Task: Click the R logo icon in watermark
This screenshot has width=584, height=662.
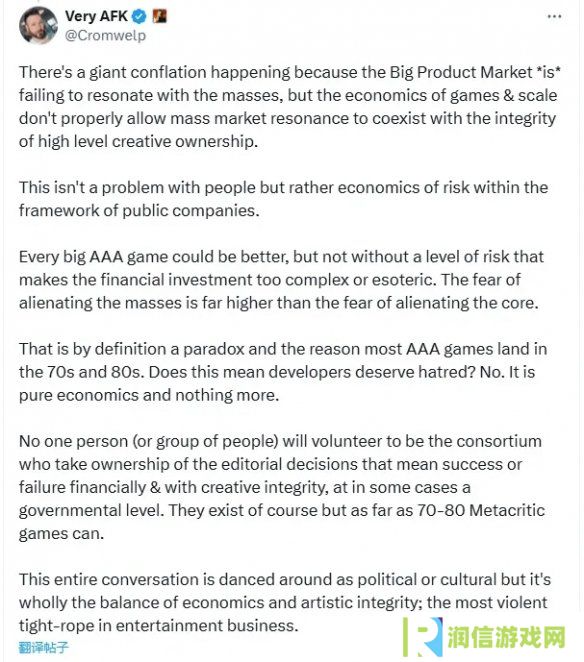Action: [423, 637]
